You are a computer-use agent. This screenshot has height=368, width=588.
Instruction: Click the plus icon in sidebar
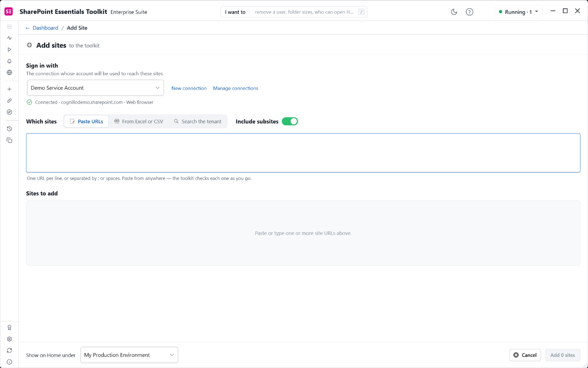pos(9,89)
